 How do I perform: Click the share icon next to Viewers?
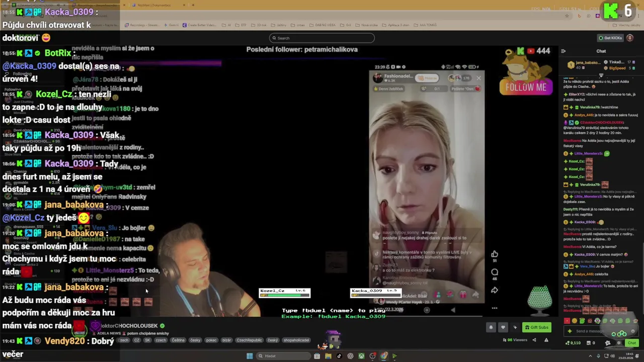534,340
